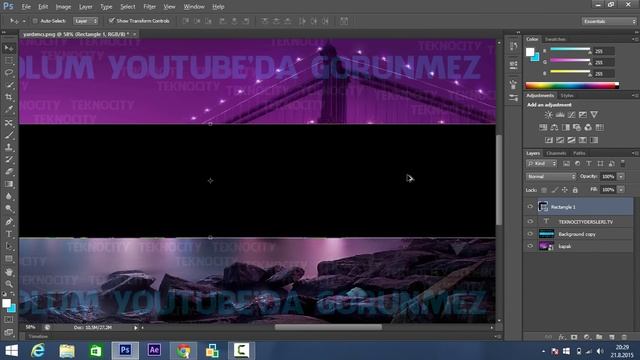Viewport: 640px width, 360px height.
Task: Add a Hue/Saturation adjustment
Action: point(543,128)
